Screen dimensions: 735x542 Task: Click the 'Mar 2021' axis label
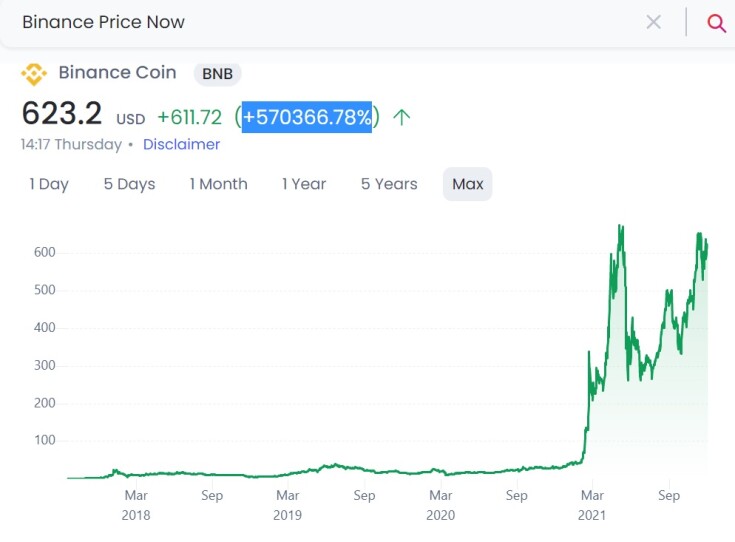(x=592, y=505)
